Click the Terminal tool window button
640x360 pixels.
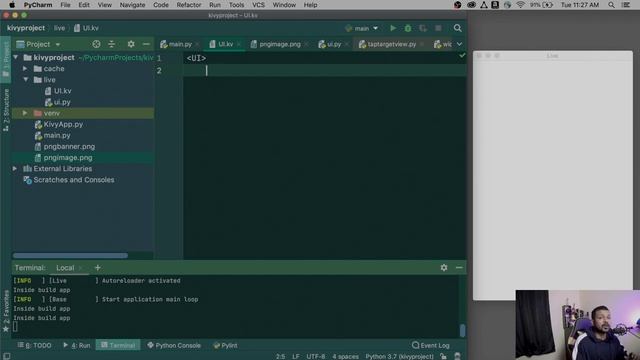tap(118, 345)
